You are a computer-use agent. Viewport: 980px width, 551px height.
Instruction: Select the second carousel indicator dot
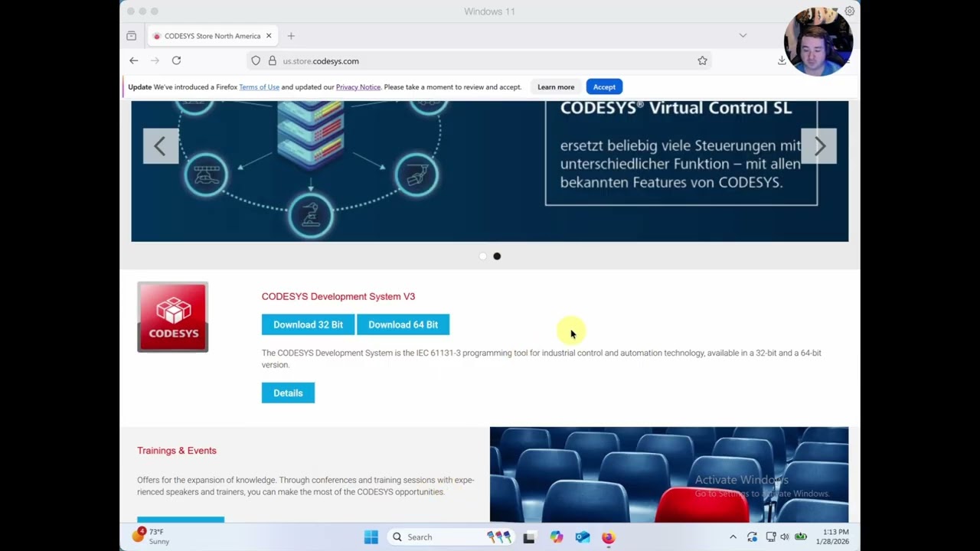click(497, 256)
